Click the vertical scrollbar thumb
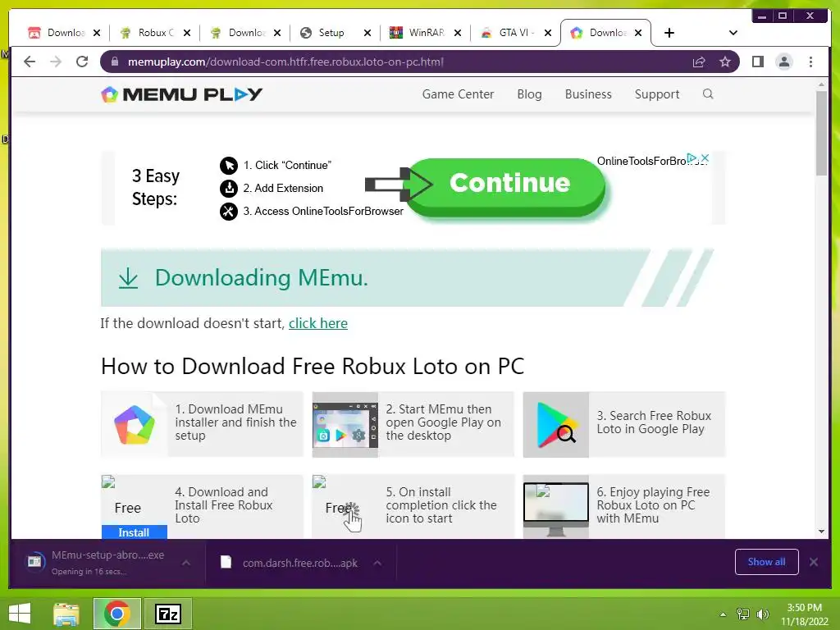 coord(821,133)
